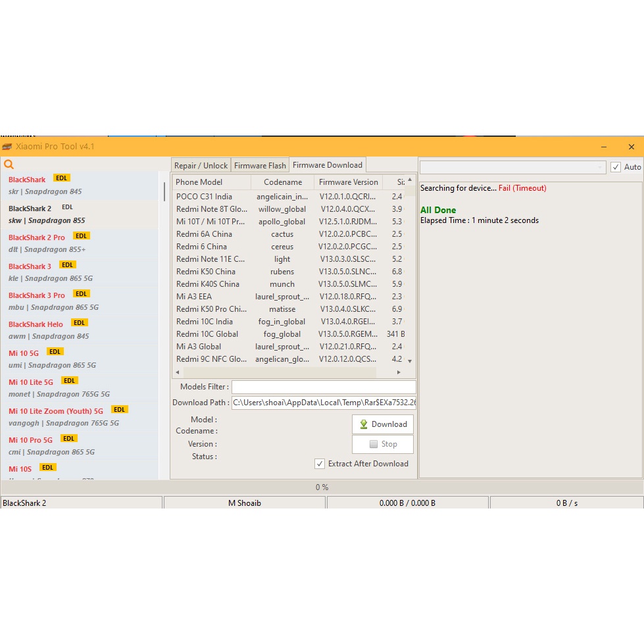Click the 0 % progress bar
The height and width of the screenshot is (644, 644).
pos(322,487)
